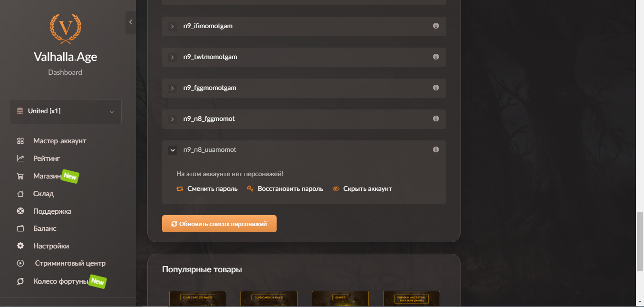Click the Quiver product thumbnail
The image size is (644, 307).
point(340,298)
